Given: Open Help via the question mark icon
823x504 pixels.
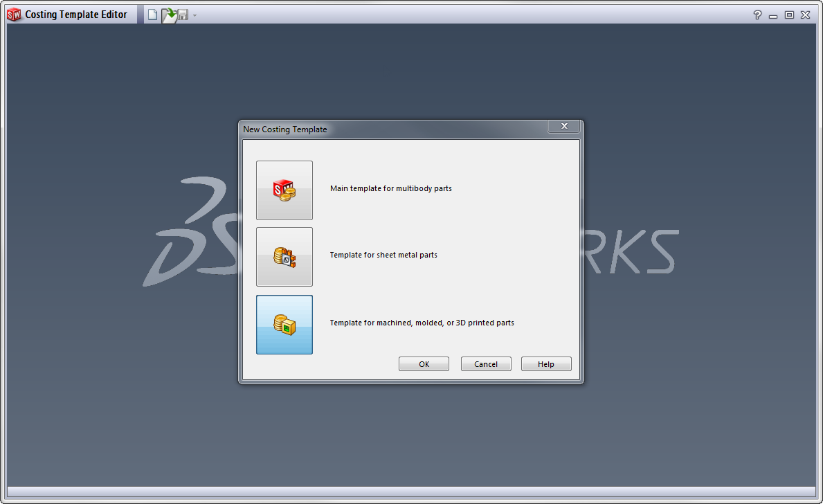Looking at the screenshot, I should click(x=757, y=15).
